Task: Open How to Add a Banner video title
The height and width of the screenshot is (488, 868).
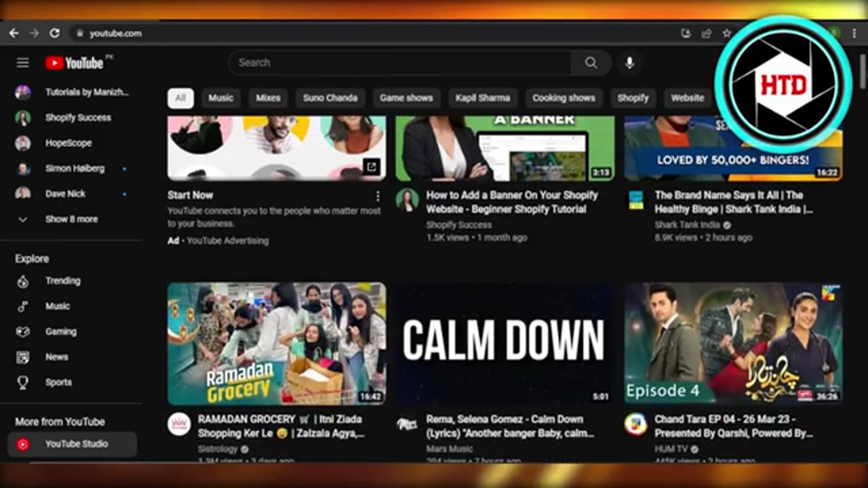Action: pyautogui.click(x=512, y=202)
